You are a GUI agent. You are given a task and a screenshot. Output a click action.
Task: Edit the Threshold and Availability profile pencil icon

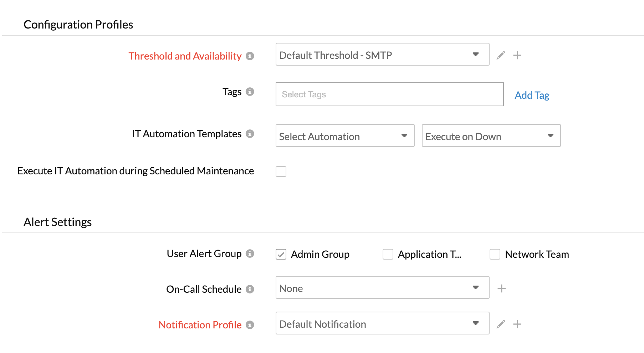pyautogui.click(x=501, y=55)
